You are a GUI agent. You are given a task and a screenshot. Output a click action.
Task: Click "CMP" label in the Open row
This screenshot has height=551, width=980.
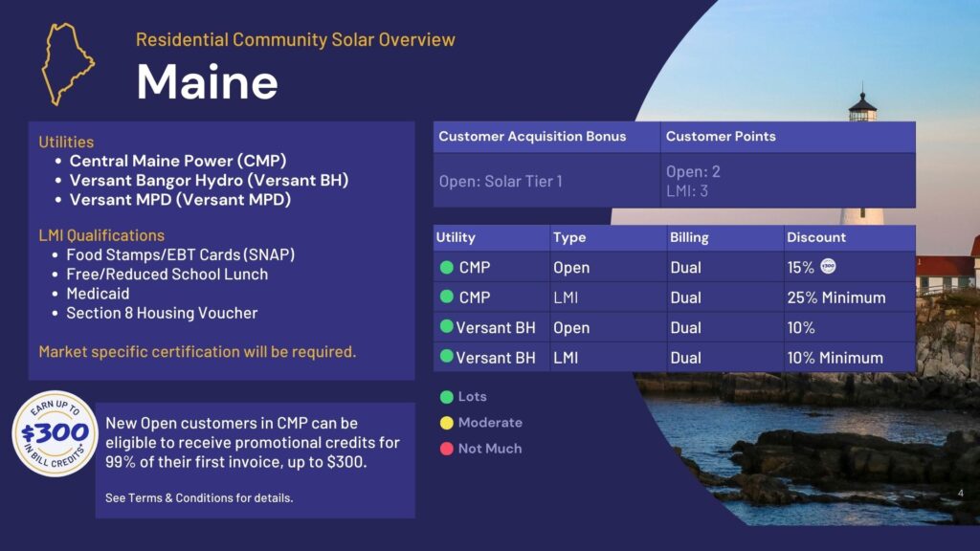pos(475,268)
